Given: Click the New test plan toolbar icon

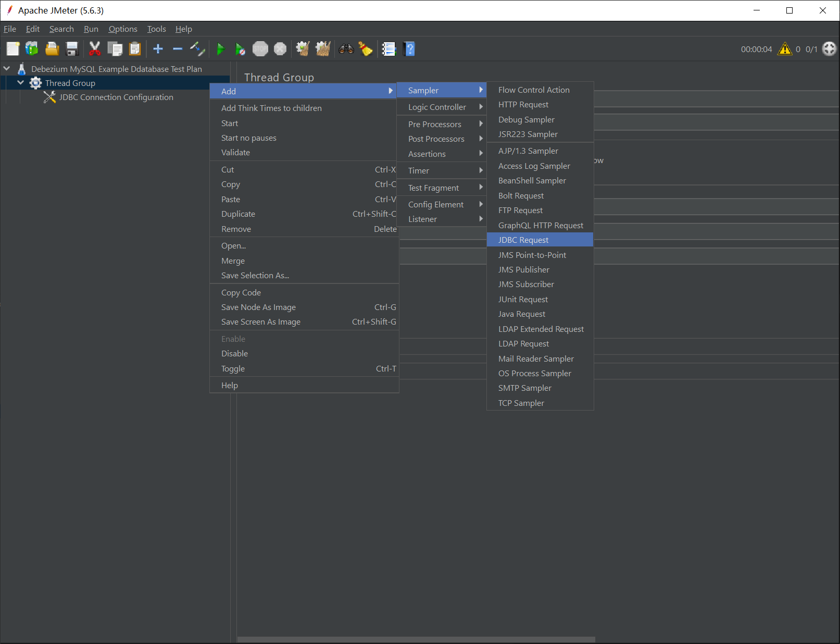Looking at the screenshot, I should point(12,49).
